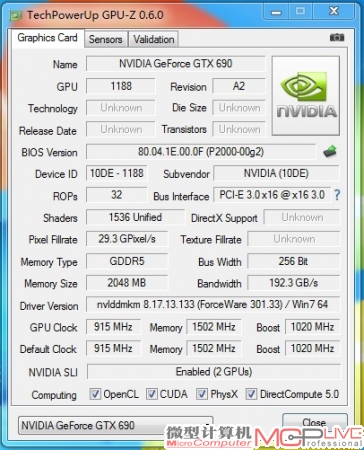Click the NVIDIA SLI Enabled (2 GPUs) field
The height and width of the screenshot is (450, 364).
point(214,372)
